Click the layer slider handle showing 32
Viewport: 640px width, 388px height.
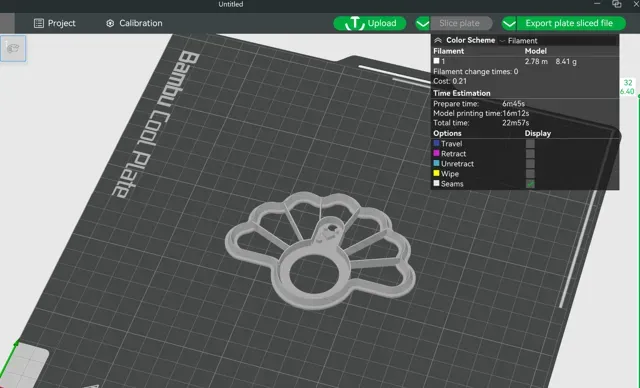[x=627, y=87]
